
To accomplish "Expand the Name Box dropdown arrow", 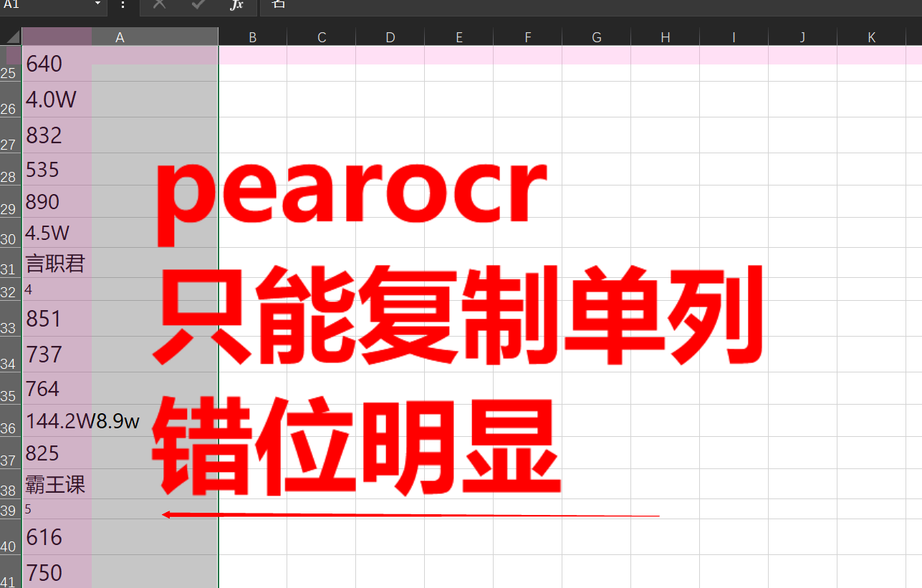I will [98, 4].
